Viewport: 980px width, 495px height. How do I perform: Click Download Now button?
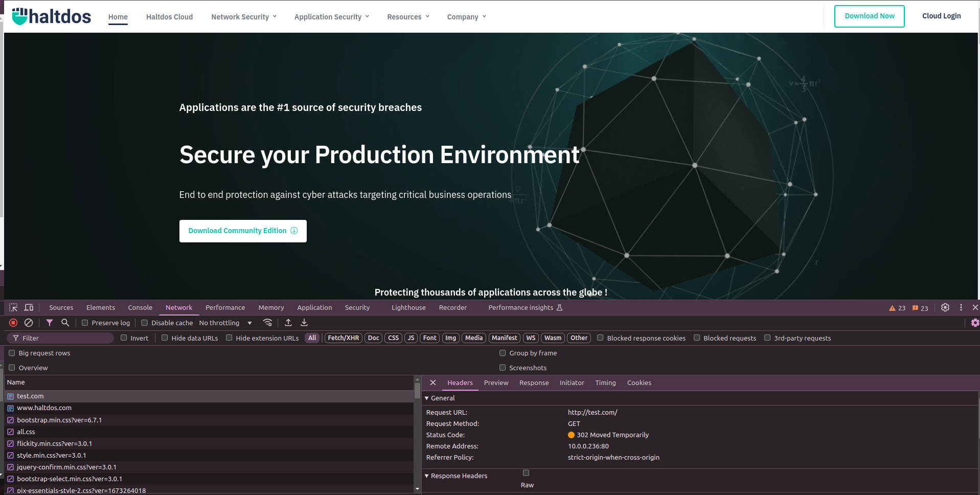pyautogui.click(x=870, y=16)
